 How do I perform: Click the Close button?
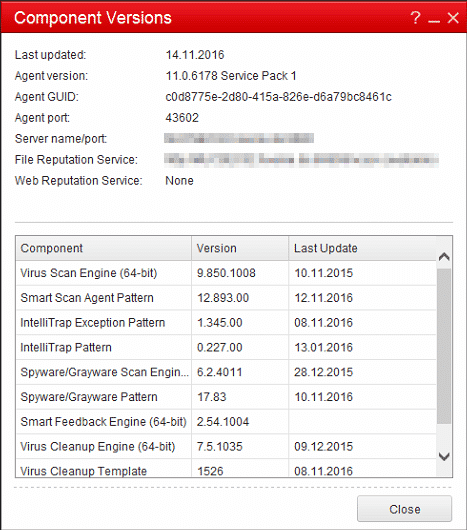(x=404, y=509)
